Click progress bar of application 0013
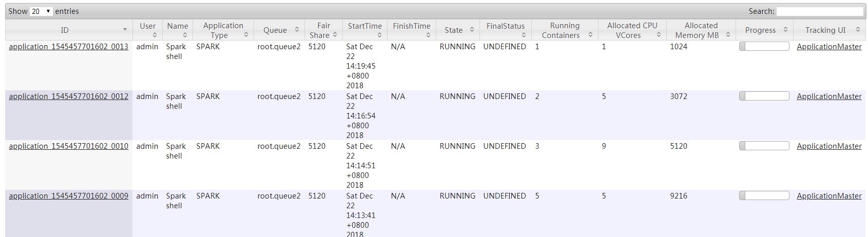Viewport: 868px width, 237px height. tap(764, 46)
